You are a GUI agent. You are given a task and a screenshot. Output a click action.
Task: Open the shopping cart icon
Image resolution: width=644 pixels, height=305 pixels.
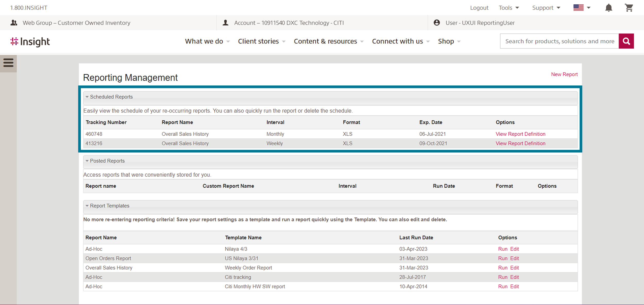pos(629,8)
